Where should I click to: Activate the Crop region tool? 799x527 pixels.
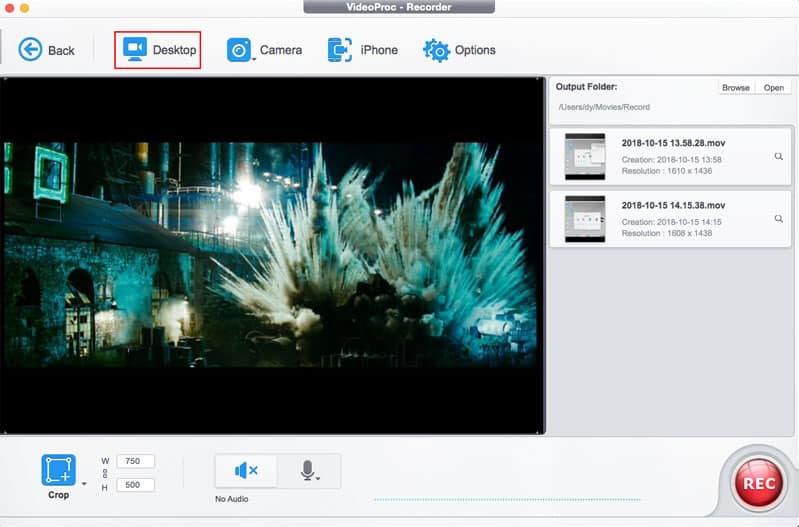(59, 469)
